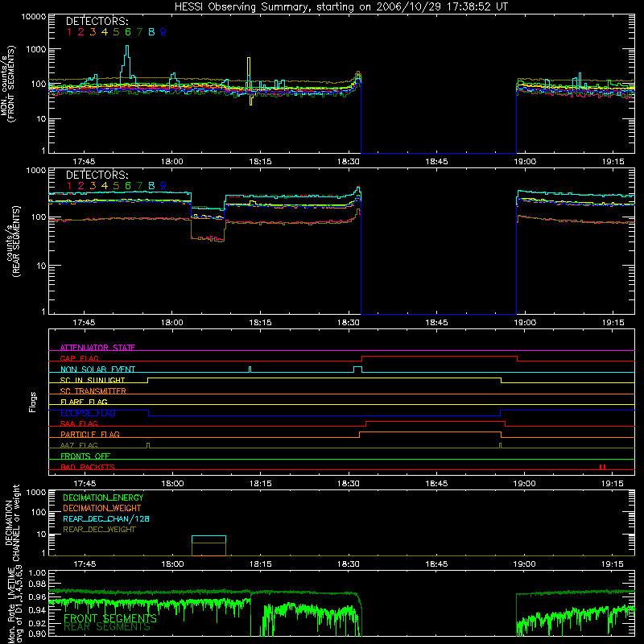This screenshot has width=644, height=644.
Task: Click DETECTORS: label in rear segments plot
Action: (97, 175)
